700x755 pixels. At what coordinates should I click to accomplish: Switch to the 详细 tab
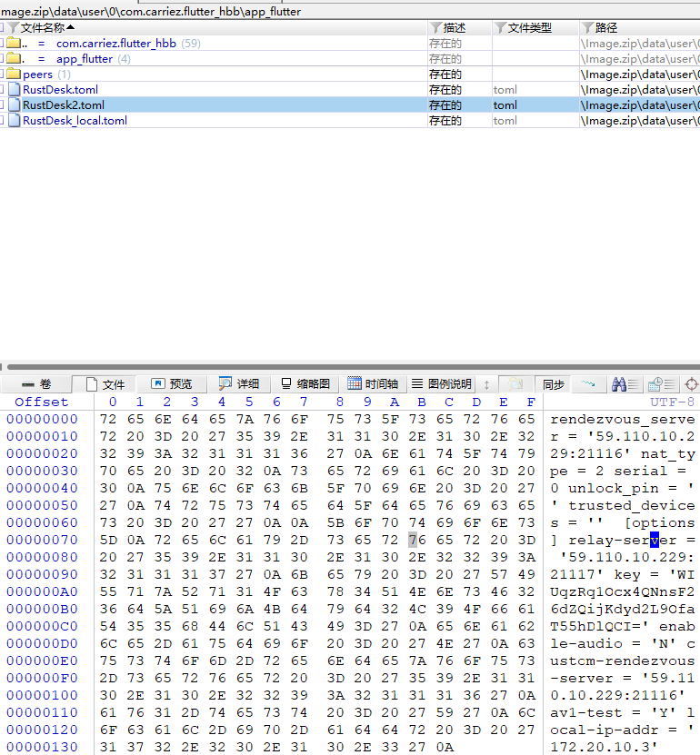(x=239, y=383)
